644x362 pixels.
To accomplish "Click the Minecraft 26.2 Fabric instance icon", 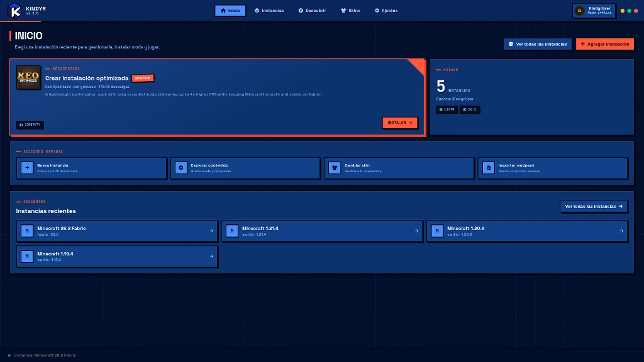I will (27, 231).
